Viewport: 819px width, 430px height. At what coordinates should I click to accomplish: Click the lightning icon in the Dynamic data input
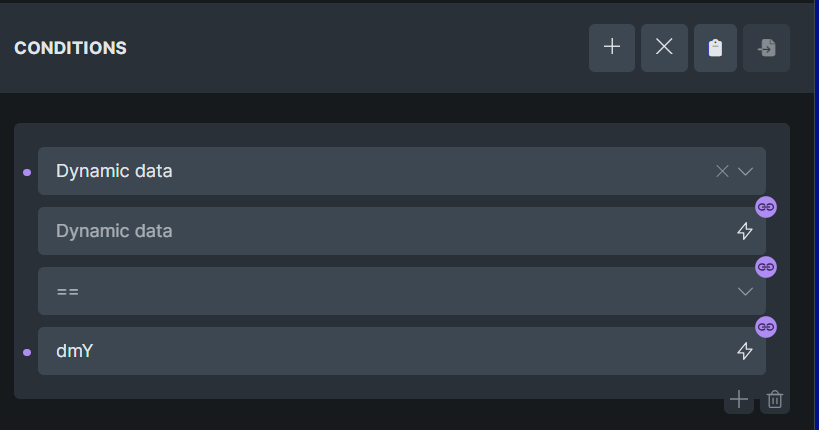coord(744,231)
